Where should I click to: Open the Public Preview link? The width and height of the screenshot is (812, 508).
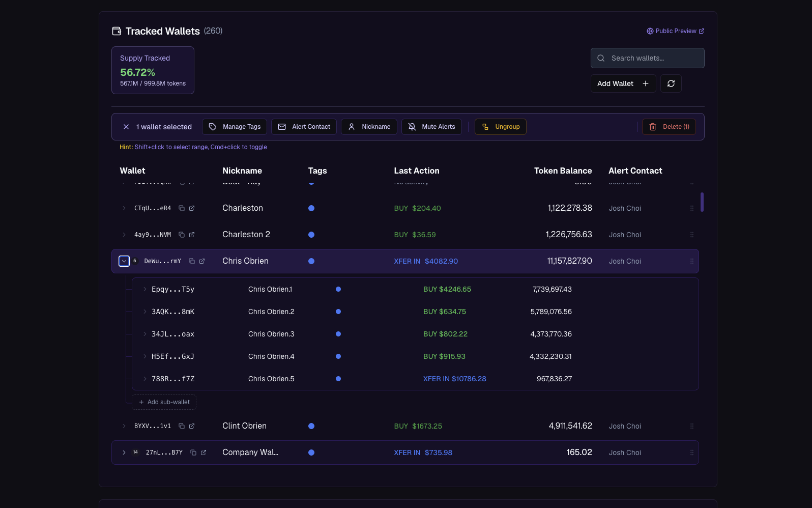point(676,31)
